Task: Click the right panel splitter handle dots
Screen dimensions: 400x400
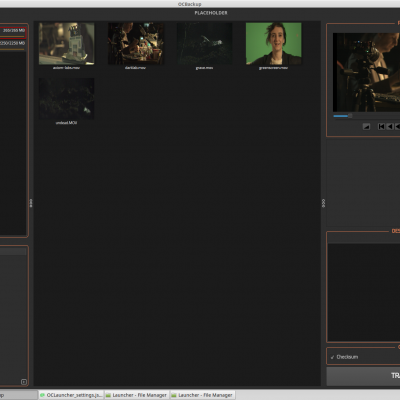Action: tap(323, 203)
